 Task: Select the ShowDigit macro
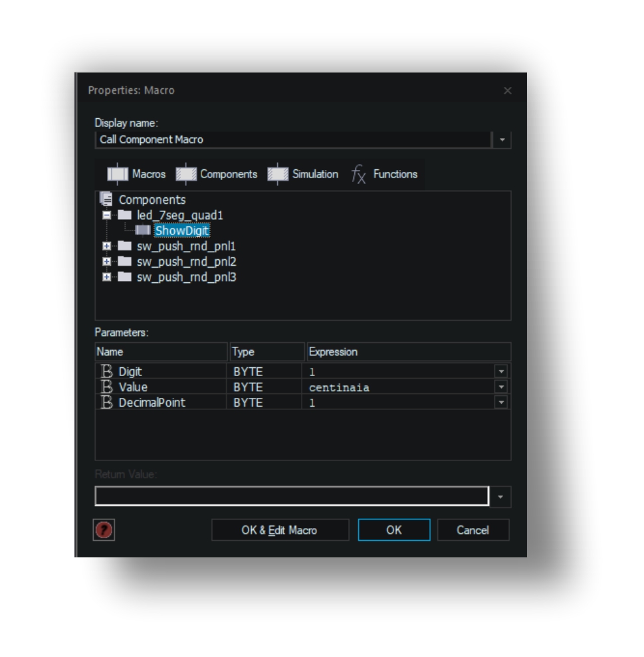coord(182,231)
